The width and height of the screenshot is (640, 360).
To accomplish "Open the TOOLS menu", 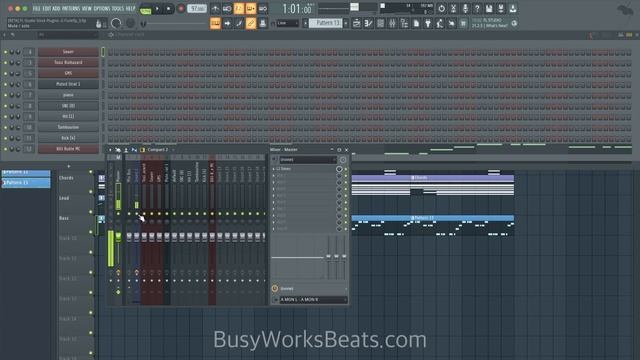I will point(118,9).
